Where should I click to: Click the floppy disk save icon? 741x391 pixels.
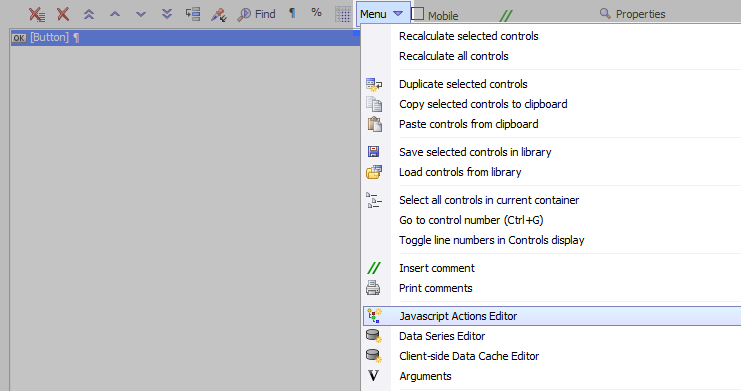(373, 151)
